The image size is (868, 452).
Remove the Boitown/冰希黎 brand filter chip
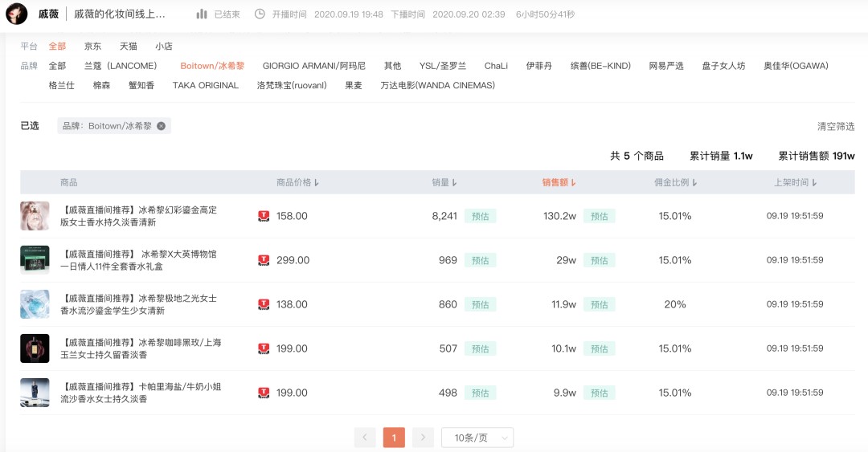tap(161, 126)
